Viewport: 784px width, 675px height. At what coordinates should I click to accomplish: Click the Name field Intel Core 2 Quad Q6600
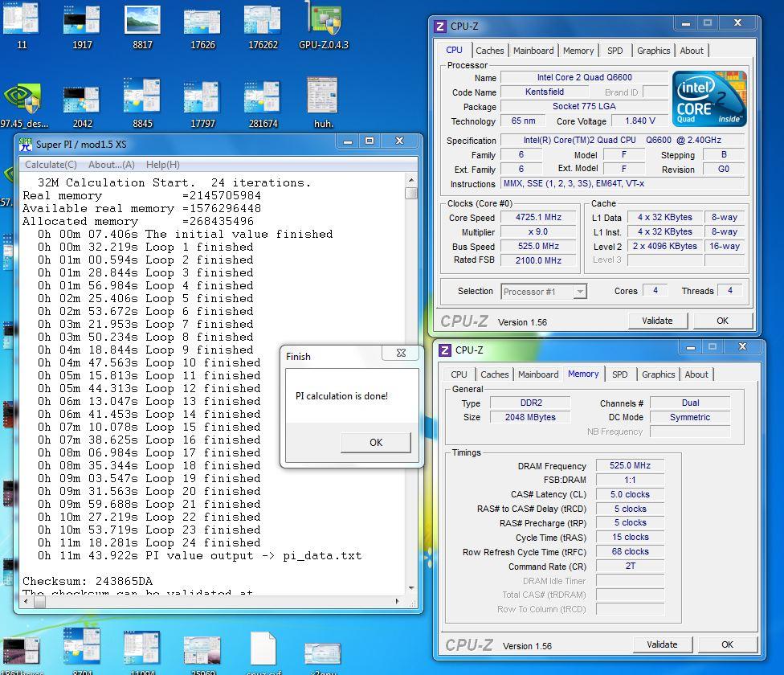click(x=585, y=77)
